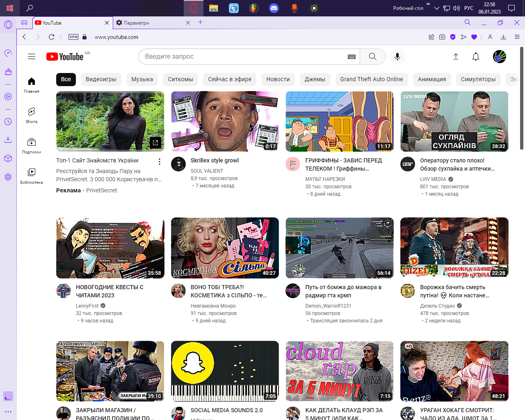The height and width of the screenshot is (420, 525).
Task: Go to Главная in YouTube sidebar
Action: [x=32, y=85]
